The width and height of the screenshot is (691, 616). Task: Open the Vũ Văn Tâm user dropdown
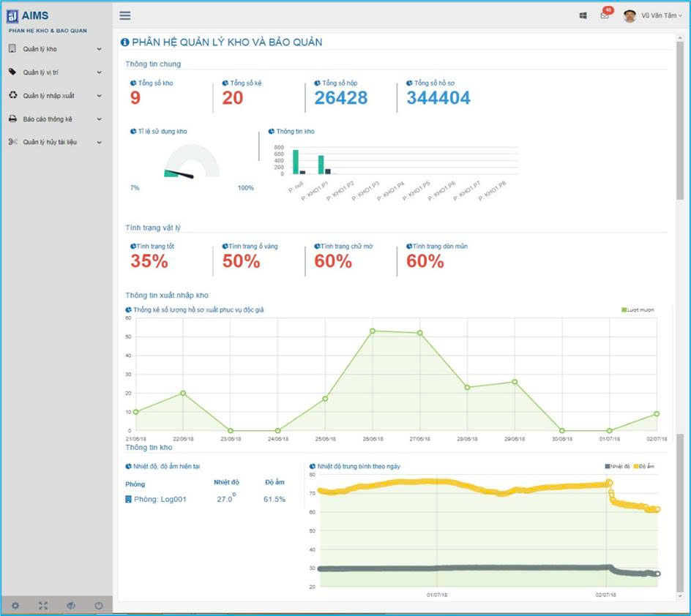660,15
